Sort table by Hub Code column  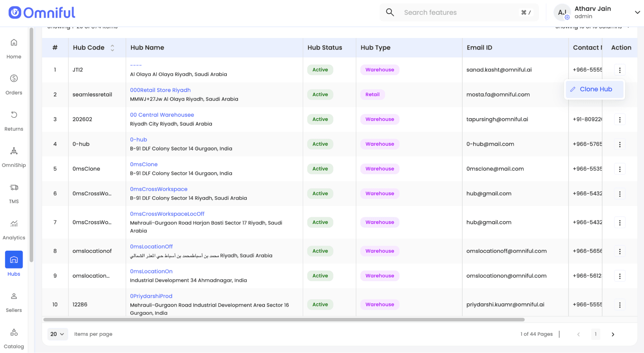coord(112,48)
